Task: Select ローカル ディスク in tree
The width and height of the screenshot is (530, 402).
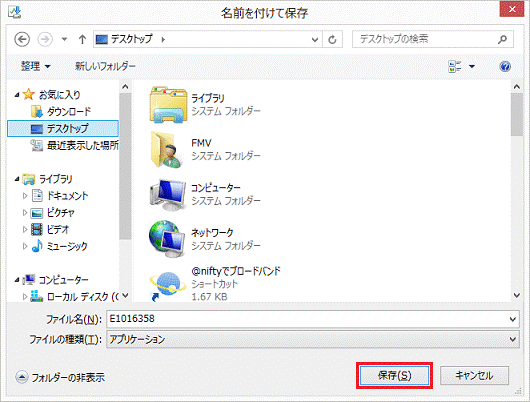Action: tap(82, 297)
